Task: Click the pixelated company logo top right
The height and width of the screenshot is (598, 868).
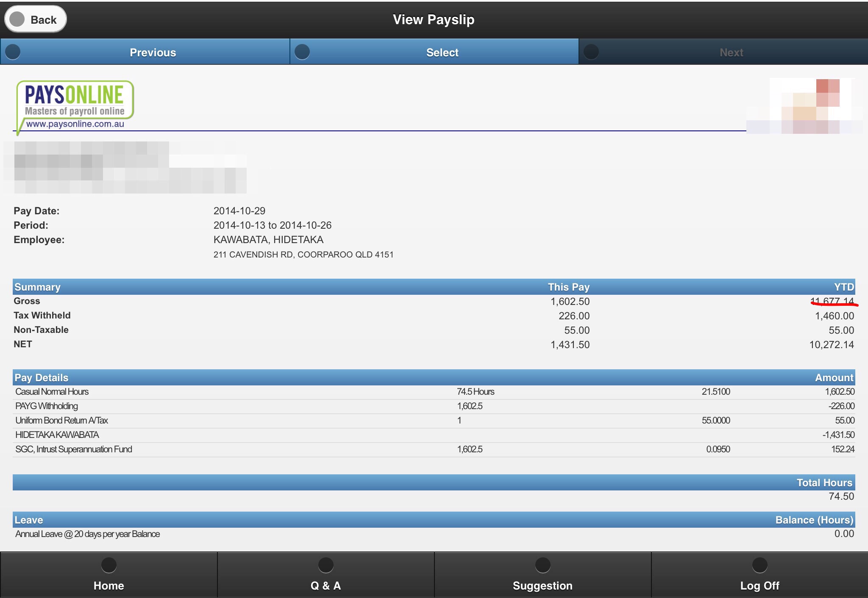Action: coord(805,106)
